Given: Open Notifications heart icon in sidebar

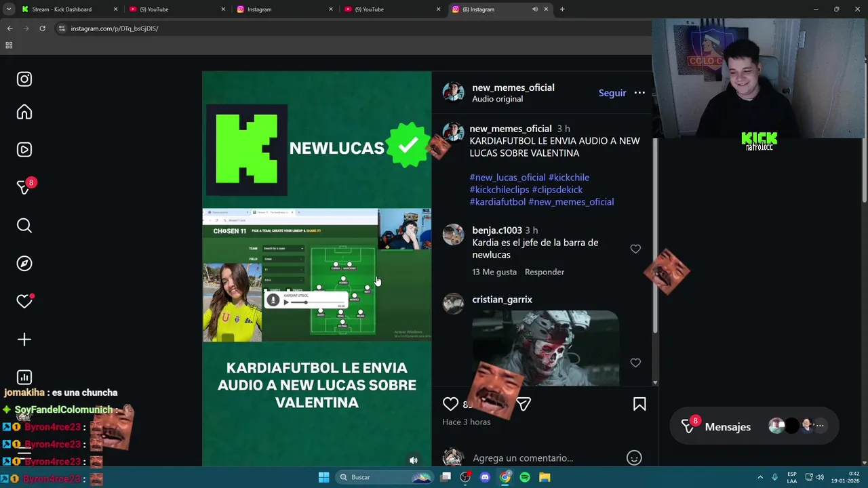Looking at the screenshot, I should point(24,302).
